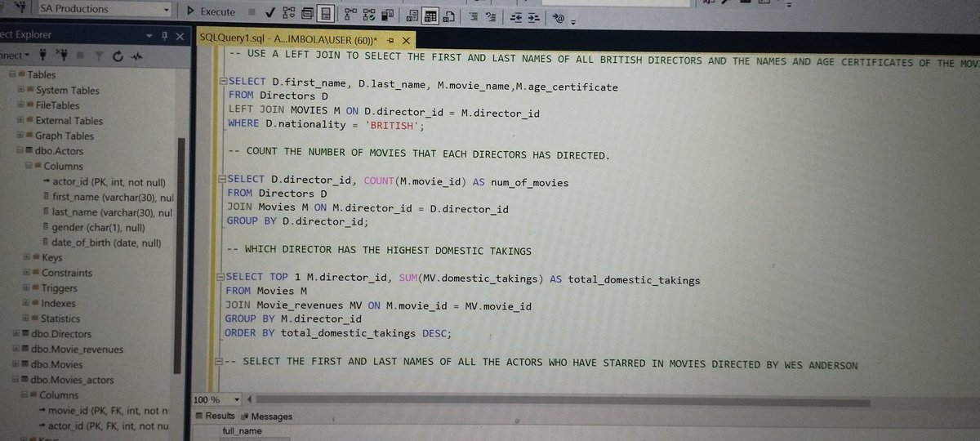Close the Object Explorer panel

point(180,37)
